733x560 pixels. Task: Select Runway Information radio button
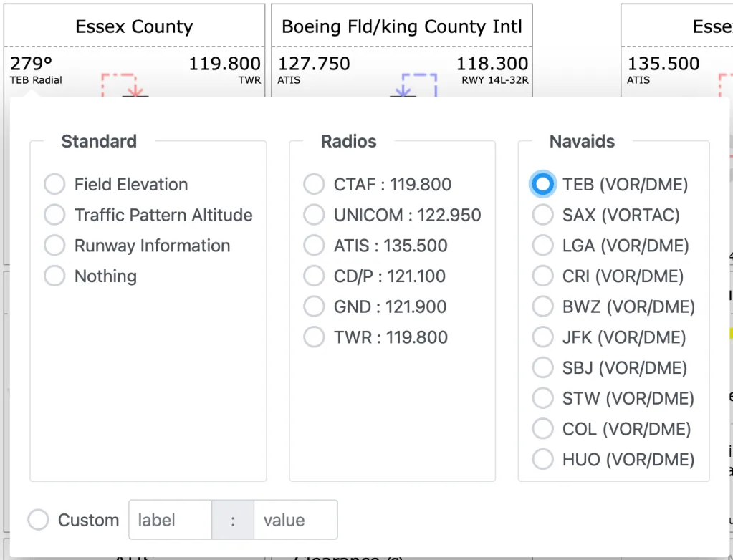pos(55,246)
